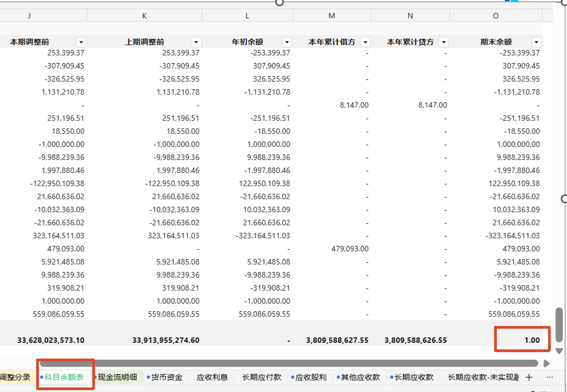Add a new sheet with the plus icon
This screenshot has height=392, width=567.
[x=529, y=377]
